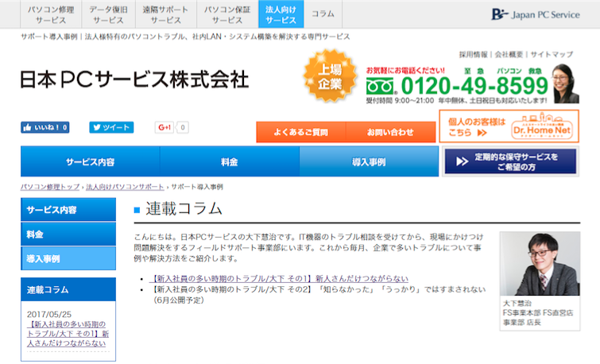
Task: Click the author caption 大下慧治 FS事業本部
Action: click(x=538, y=312)
